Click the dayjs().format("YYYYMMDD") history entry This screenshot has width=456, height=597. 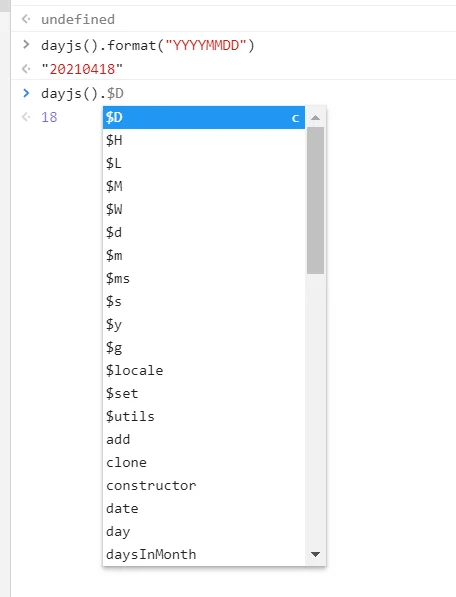point(148,46)
